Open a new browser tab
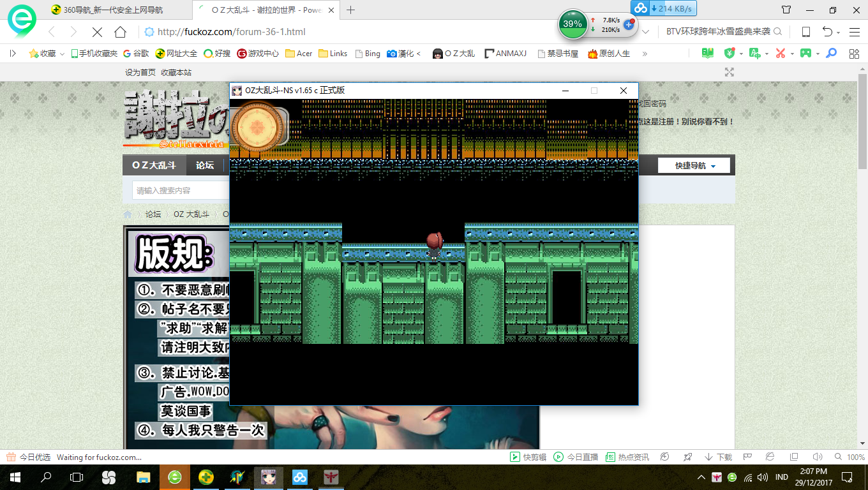The height and width of the screenshot is (490, 868). tap(350, 10)
